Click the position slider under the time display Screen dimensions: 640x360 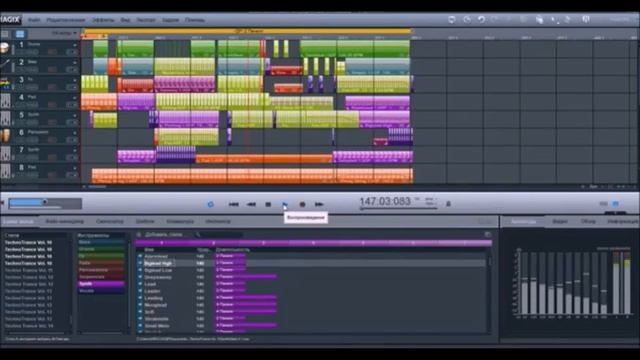(x=398, y=209)
